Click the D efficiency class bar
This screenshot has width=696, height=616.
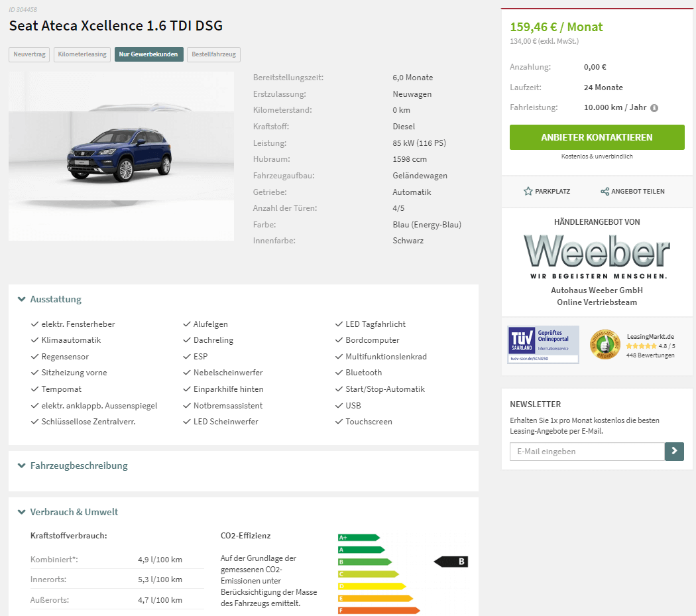(372, 586)
